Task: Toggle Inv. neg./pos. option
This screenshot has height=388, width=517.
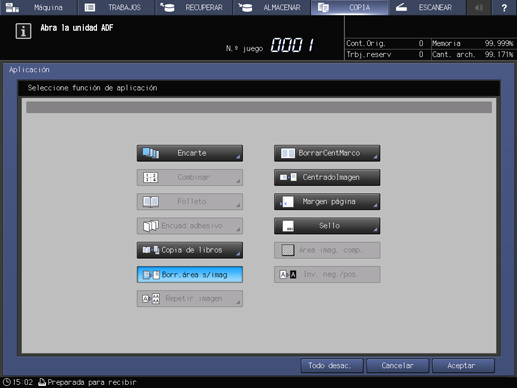Action: [327, 274]
